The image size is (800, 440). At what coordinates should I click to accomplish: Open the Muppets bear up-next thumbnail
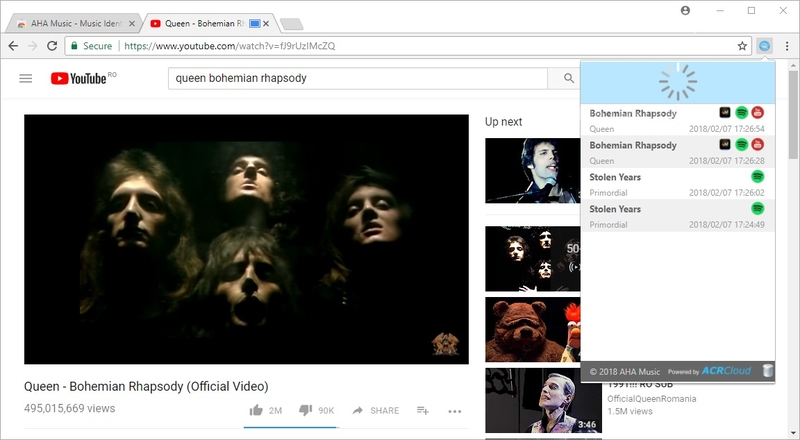pos(533,329)
